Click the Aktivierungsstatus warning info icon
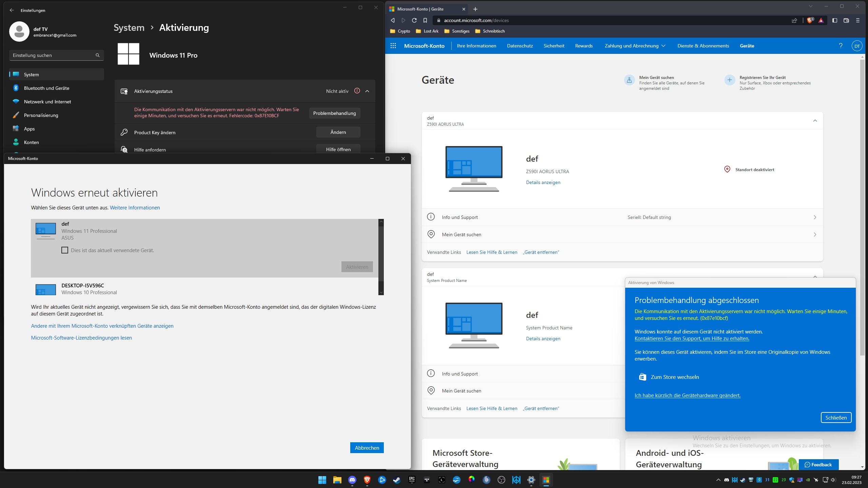This screenshot has width=868, height=488. pyautogui.click(x=357, y=91)
